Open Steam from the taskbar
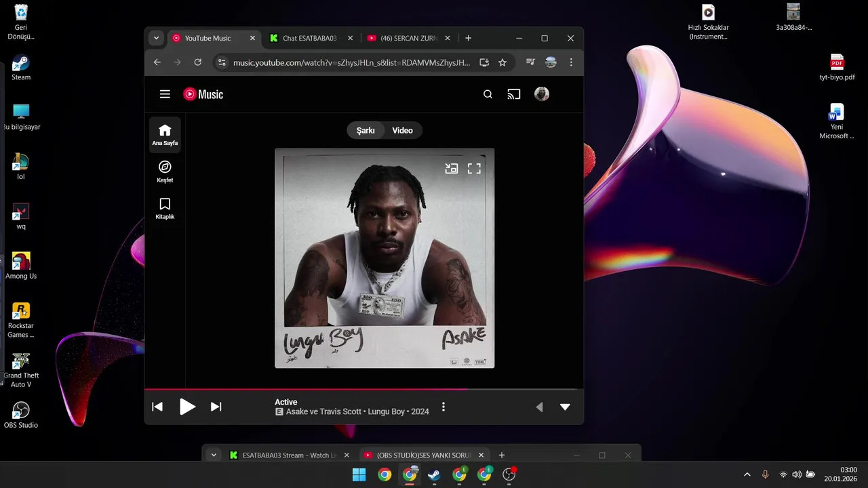This screenshot has height=488, width=868. coord(434,474)
